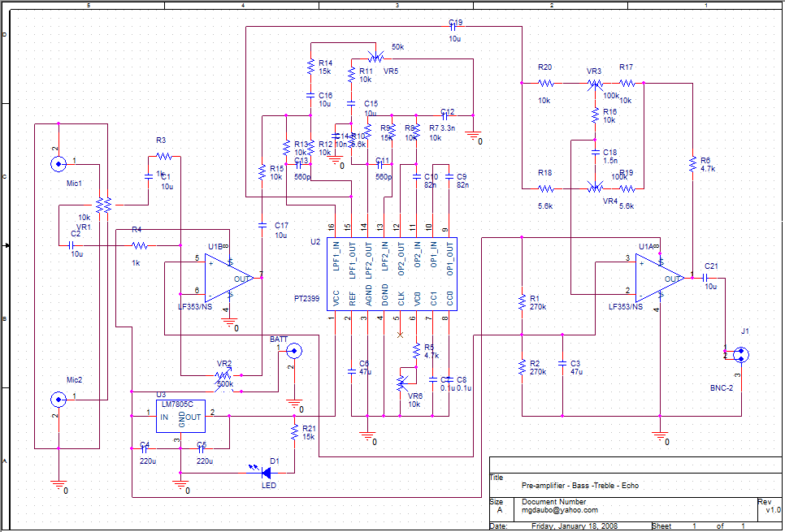Click the R19 resistor symbol
Screen dimensions: 785x532
pyautogui.click(x=627, y=188)
